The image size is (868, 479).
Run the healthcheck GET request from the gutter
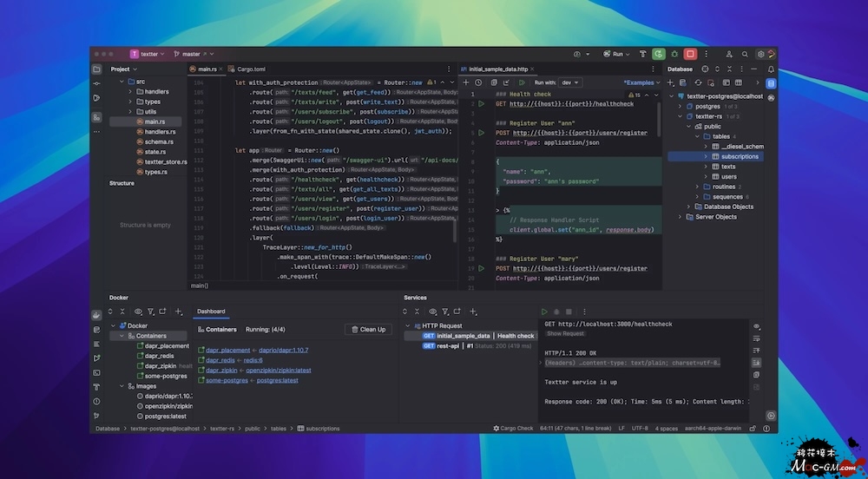[482, 104]
